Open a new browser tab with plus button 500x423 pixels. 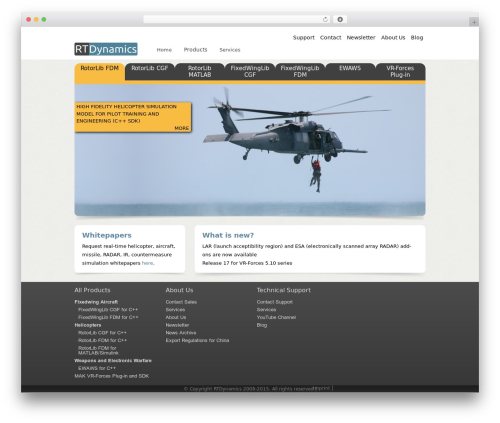474,22
